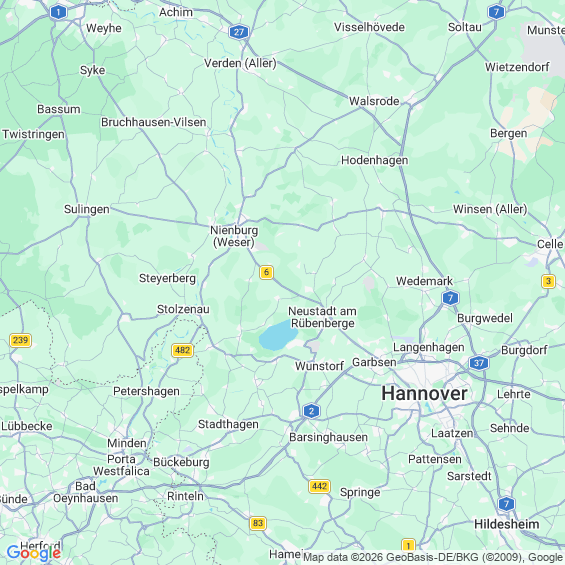Select the Nienburg (Weser) label

[234, 236]
